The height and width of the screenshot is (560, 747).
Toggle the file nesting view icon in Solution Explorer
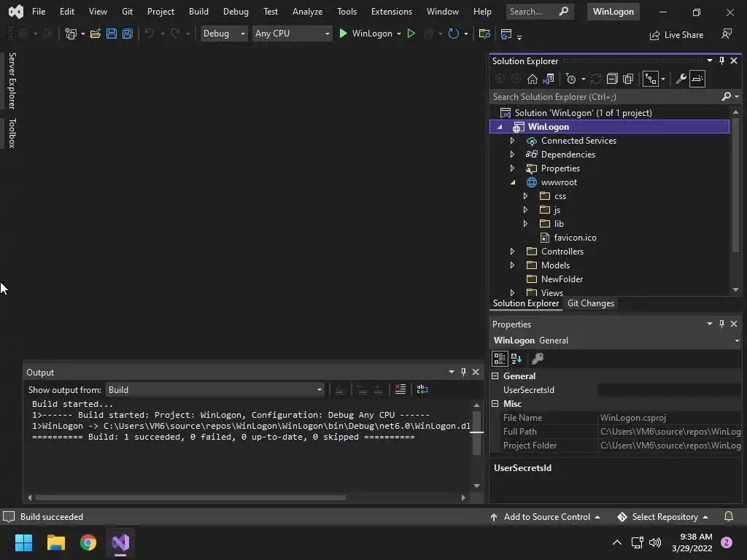click(x=651, y=79)
